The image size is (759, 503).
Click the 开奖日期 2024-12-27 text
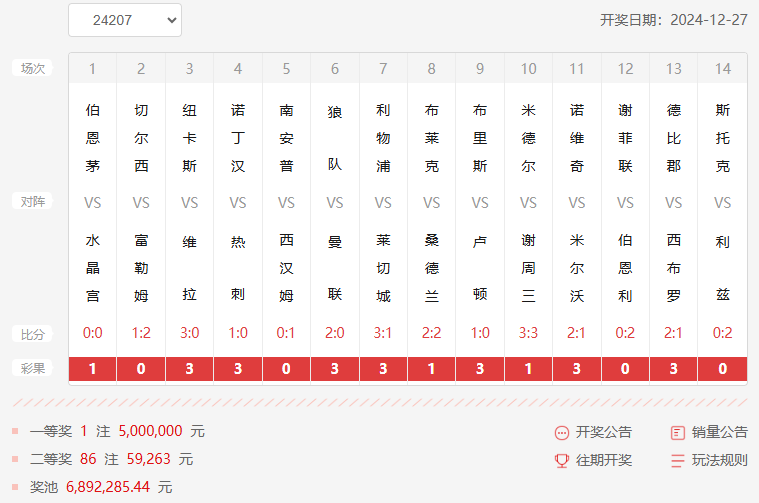(674, 20)
